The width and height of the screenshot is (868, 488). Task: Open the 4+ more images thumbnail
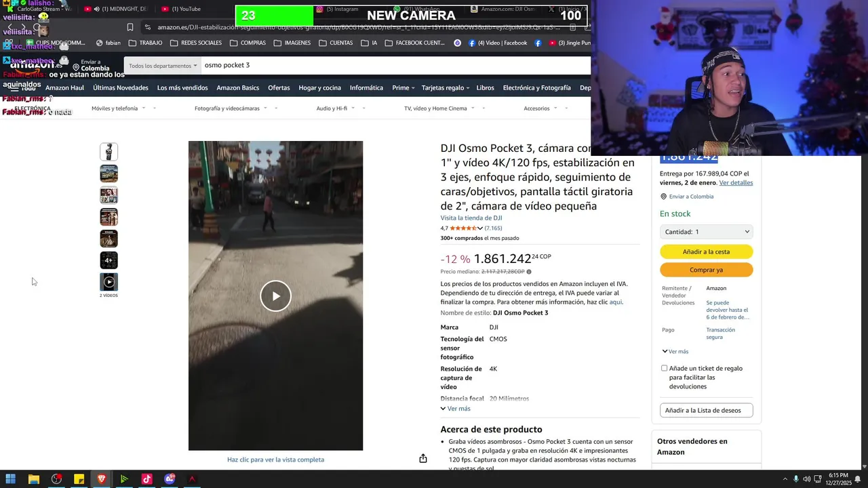(x=108, y=260)
